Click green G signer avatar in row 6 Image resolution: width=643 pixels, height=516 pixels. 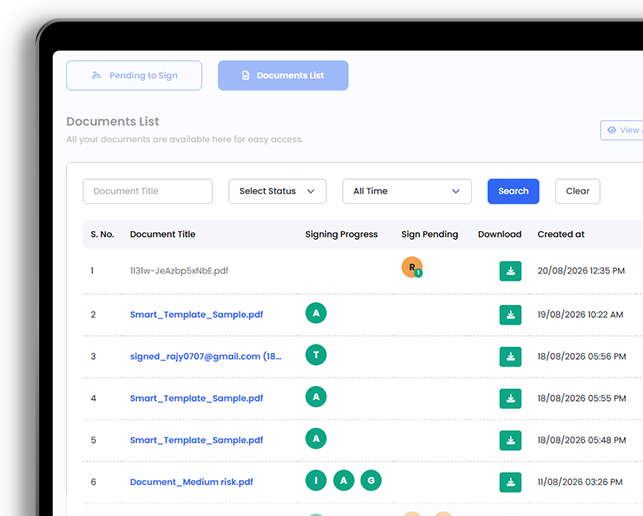click(x=371, y=480)
